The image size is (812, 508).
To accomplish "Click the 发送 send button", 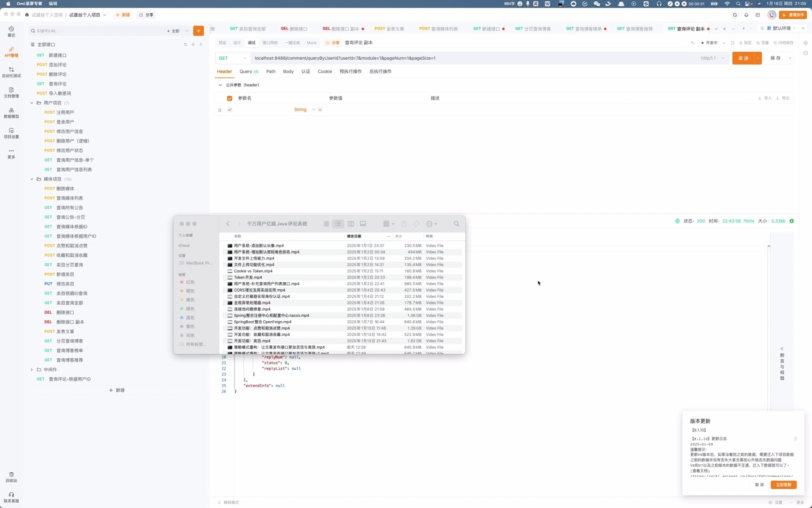I will pyautogui.click(x=743, y=58).
